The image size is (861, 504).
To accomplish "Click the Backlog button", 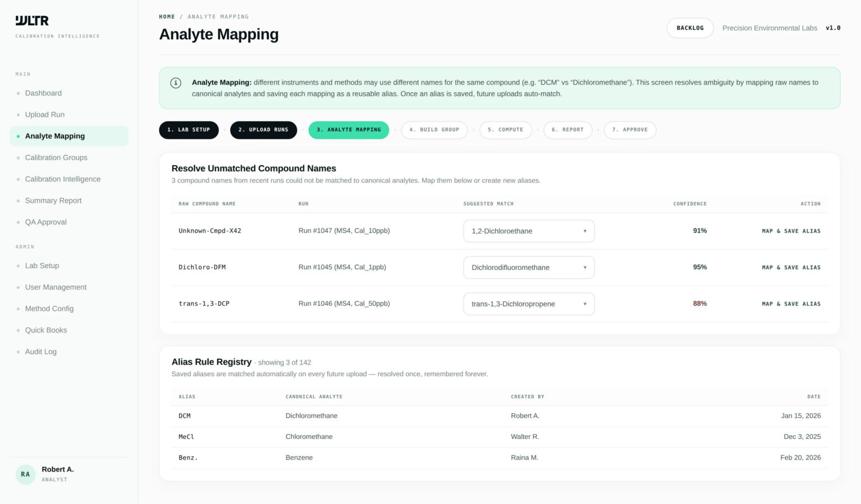I will [690, 28].
